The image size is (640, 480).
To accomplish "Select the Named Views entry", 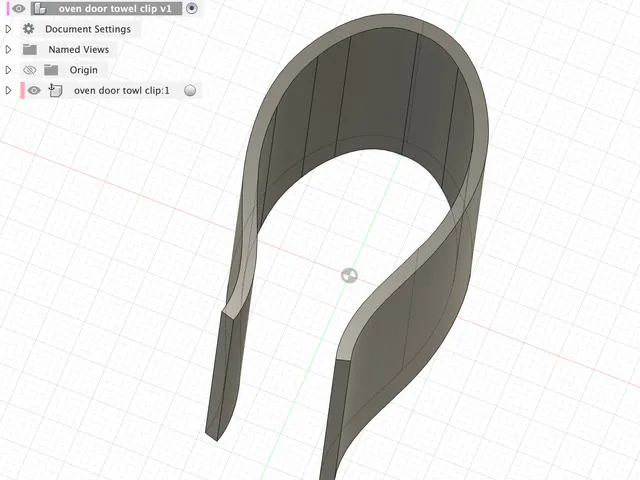I will (x=78, y=49).
